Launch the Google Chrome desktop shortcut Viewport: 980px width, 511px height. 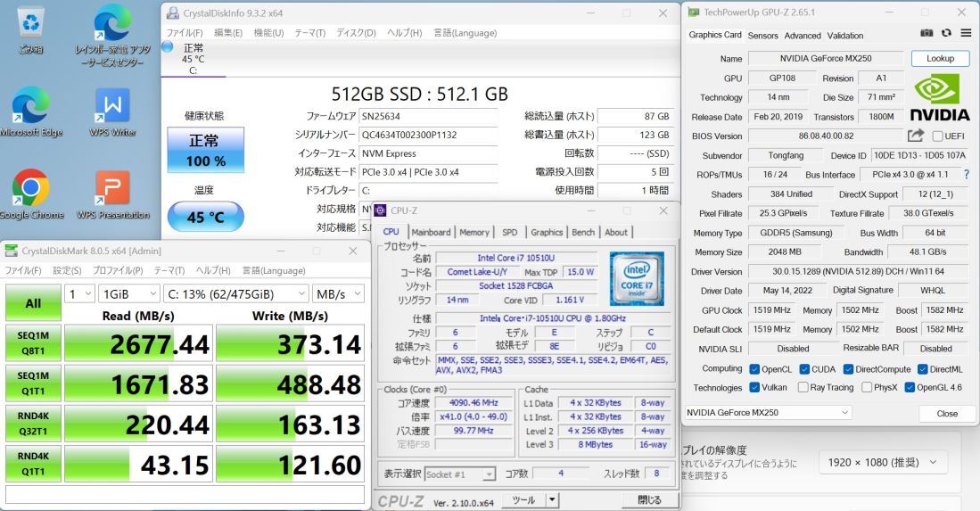point(30,195)
